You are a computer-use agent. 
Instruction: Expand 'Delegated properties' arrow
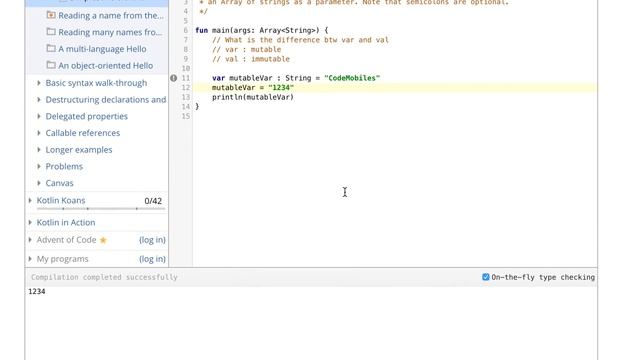[39, 116]
